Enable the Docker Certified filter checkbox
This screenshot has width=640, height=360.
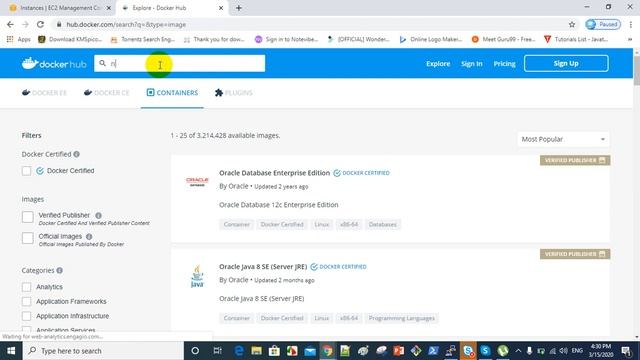[x=27, y=171]
